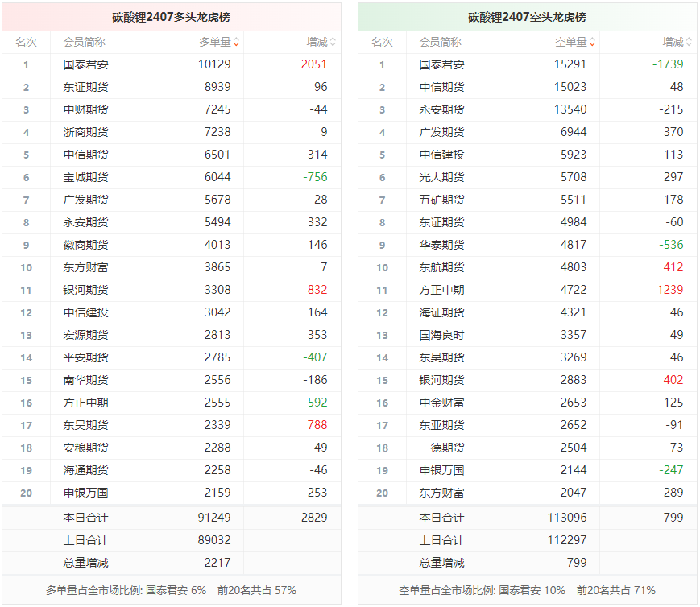Click 会员简称 header in long table
The height and width of the screenshot is (607, 700).
84,43
